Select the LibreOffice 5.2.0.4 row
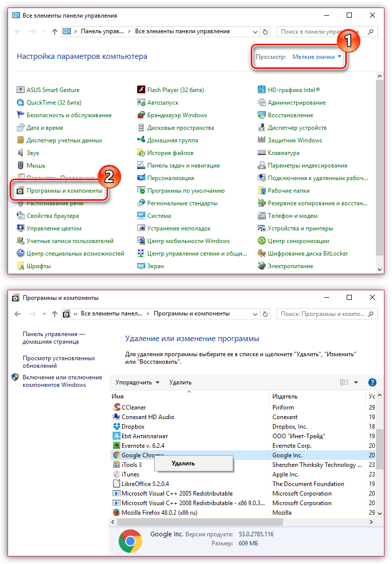Viewport: 392px width, 564px height. (x=243, y=484)
